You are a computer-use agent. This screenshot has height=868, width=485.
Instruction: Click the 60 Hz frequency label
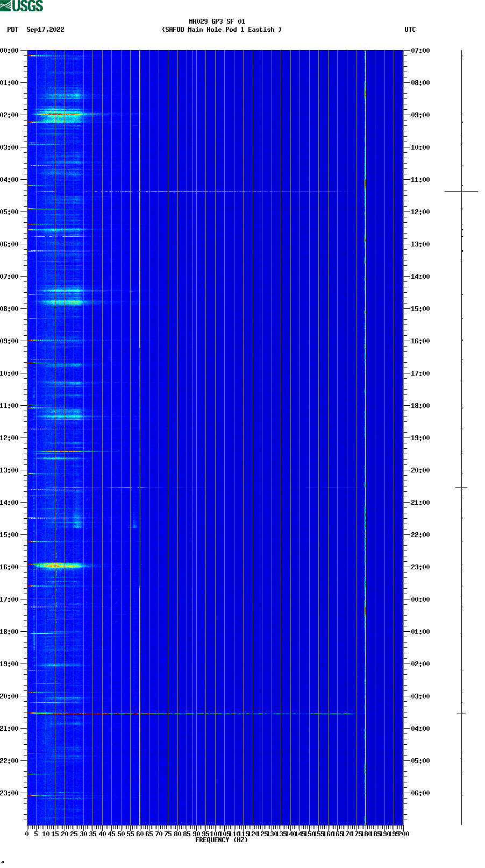tap(140, 834)
